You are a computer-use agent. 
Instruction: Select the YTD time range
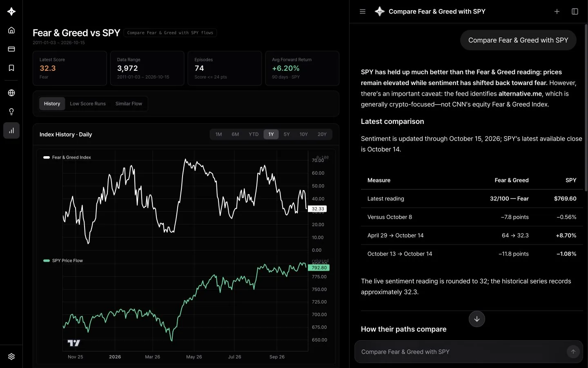click(254, 135)
